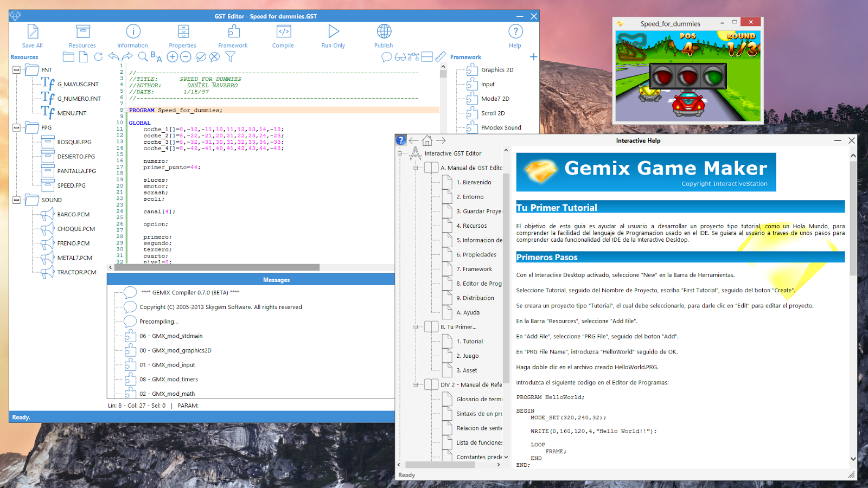Click the circled minus zoom-out icon

(186, 56)
